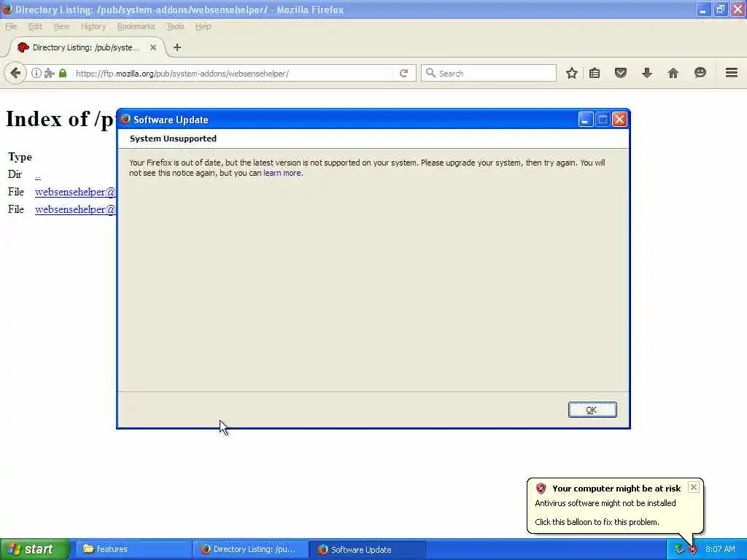Minimize the Software Update dialog

[586, 119]
